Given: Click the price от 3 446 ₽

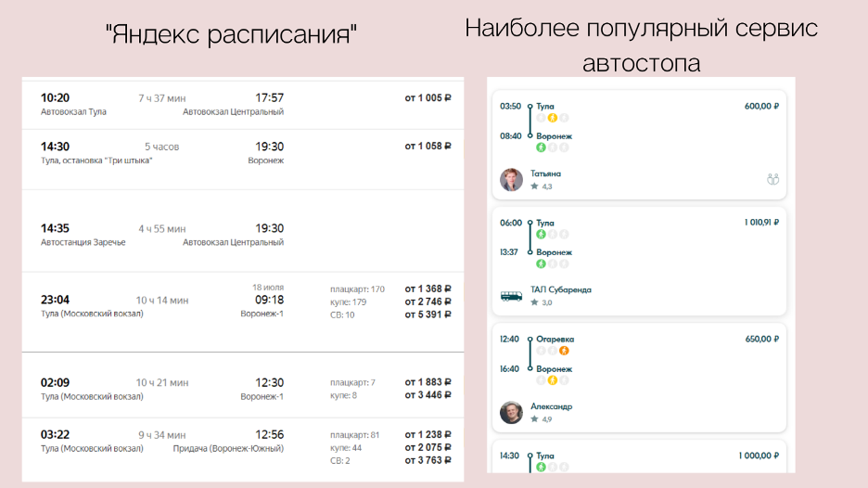Looking at the screenshot, I should click(x=428, y=395).
